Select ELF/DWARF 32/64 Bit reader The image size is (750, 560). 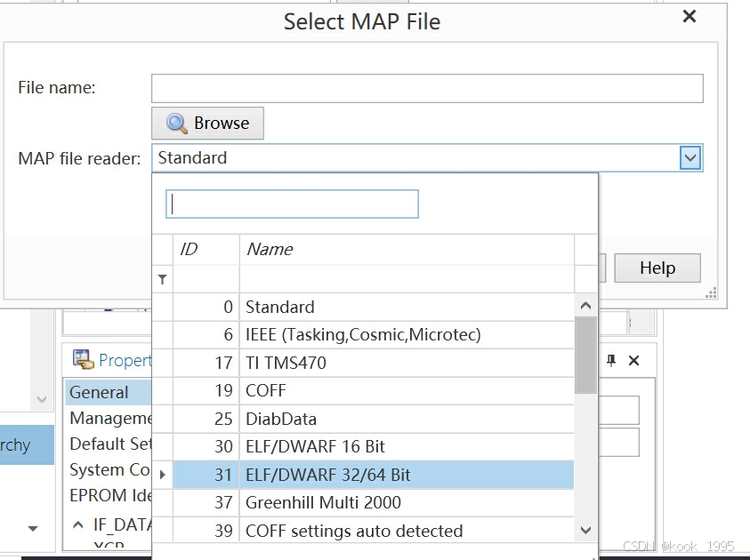(373, 475)
